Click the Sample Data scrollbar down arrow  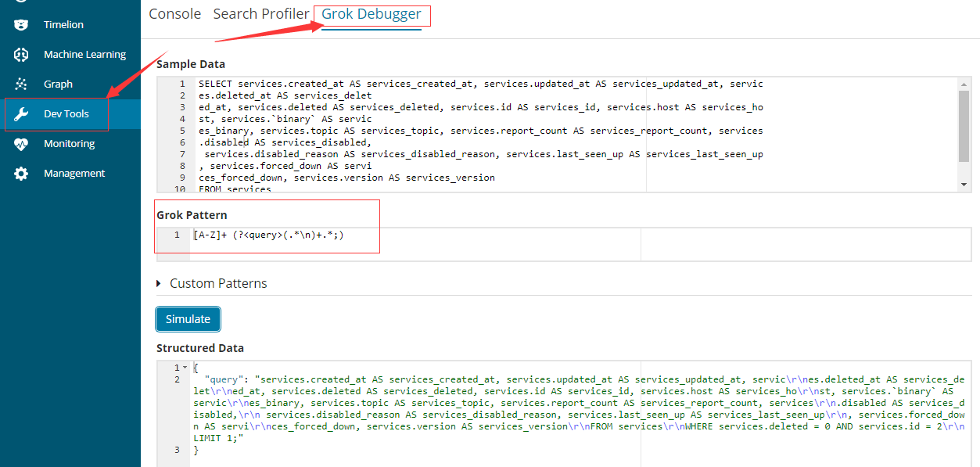pyautogui.click(x=964, y=185)
